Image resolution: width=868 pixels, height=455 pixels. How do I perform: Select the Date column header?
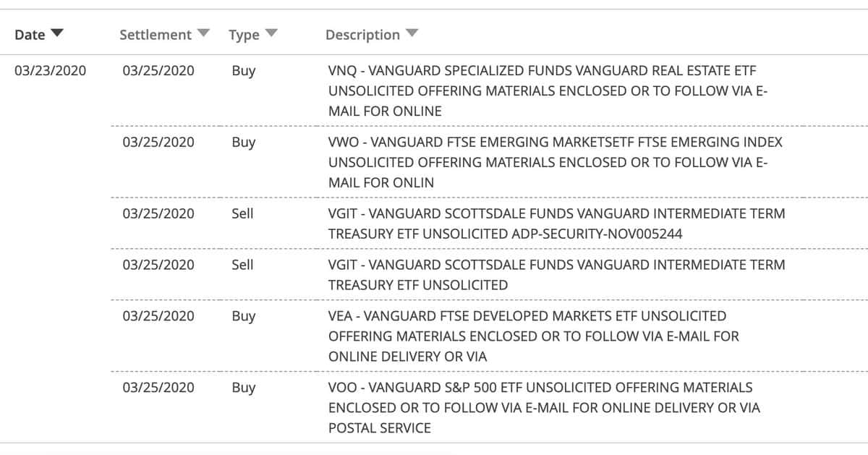coord(30,35)
